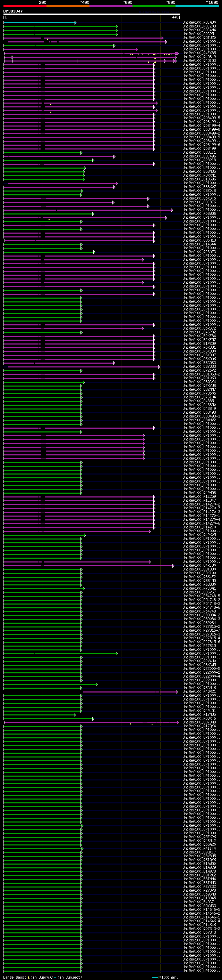Pick the UniRef100_Q4SP32 label
Viewport: 222px width, 980px height.
[199, 332]
